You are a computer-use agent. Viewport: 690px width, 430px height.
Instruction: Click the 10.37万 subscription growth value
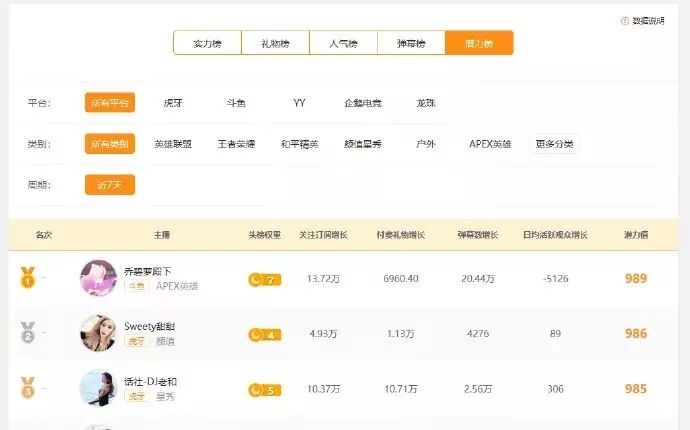point(323,389)
